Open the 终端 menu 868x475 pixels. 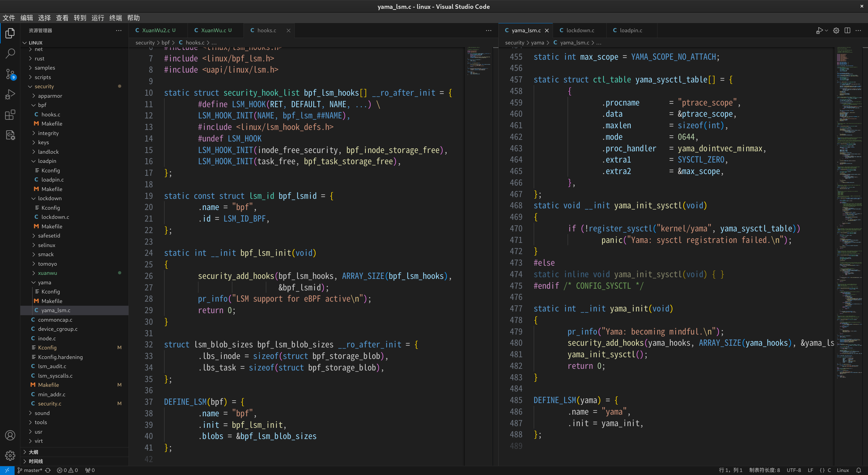click(116, 18)
